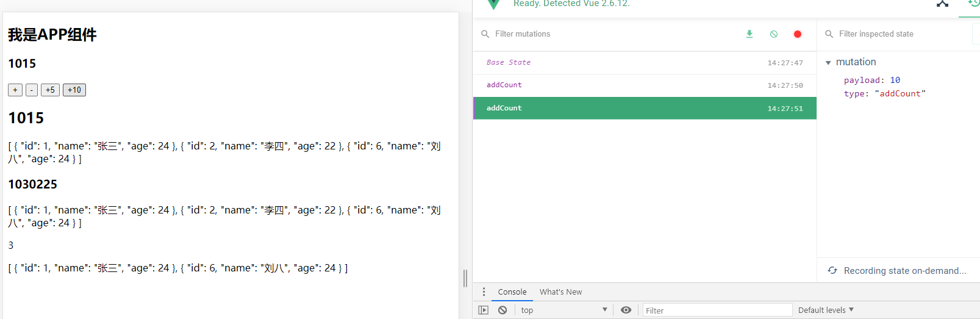Open the Default levels dropdown
This screenshot has width=980, height=319.
click(x=826, y=310)
